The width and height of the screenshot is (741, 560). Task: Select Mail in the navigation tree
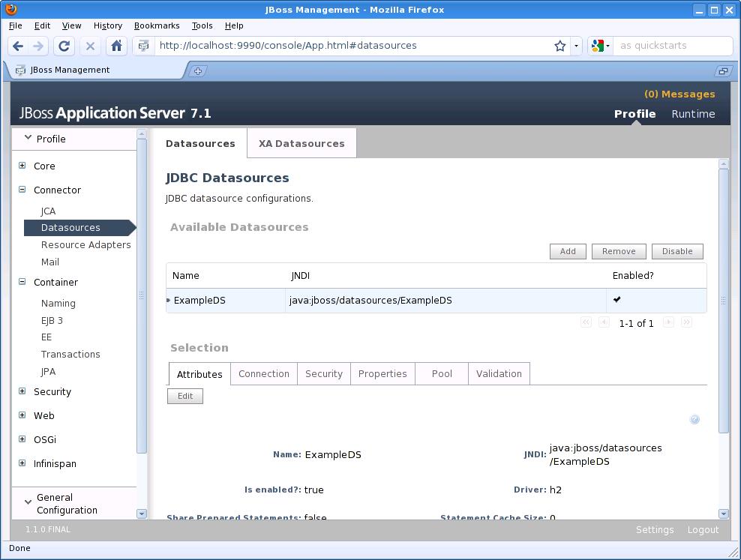point(50,262)
